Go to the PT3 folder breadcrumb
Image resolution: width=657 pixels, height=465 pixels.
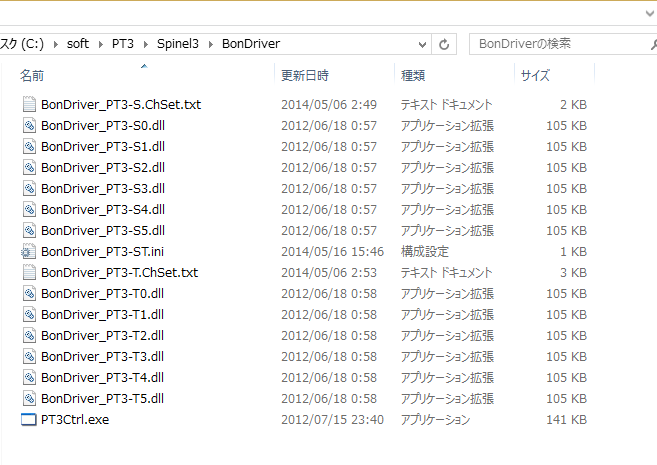(x=123, y=44)
